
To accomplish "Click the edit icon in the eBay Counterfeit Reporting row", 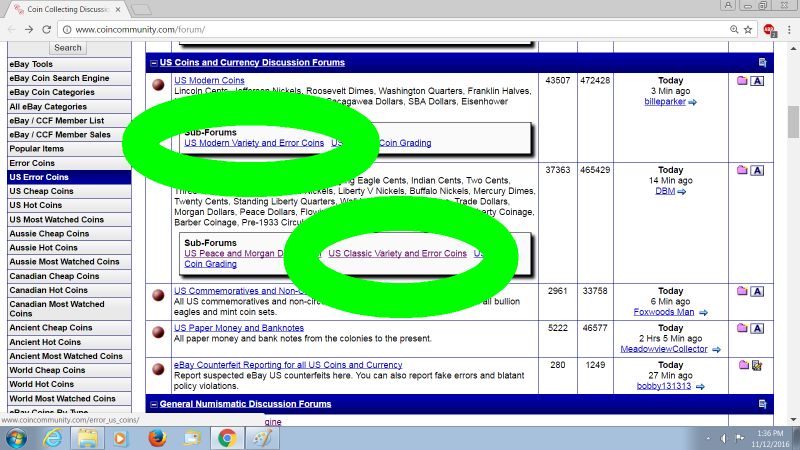I will coord(757,365).
